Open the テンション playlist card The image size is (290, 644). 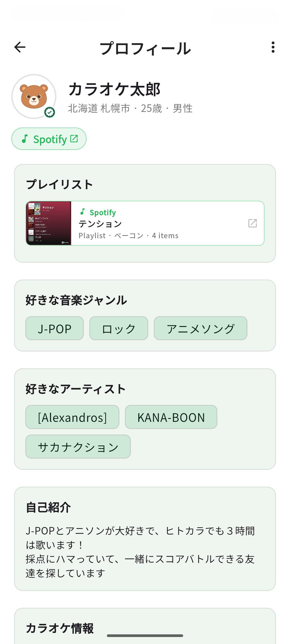click(145, 223)
